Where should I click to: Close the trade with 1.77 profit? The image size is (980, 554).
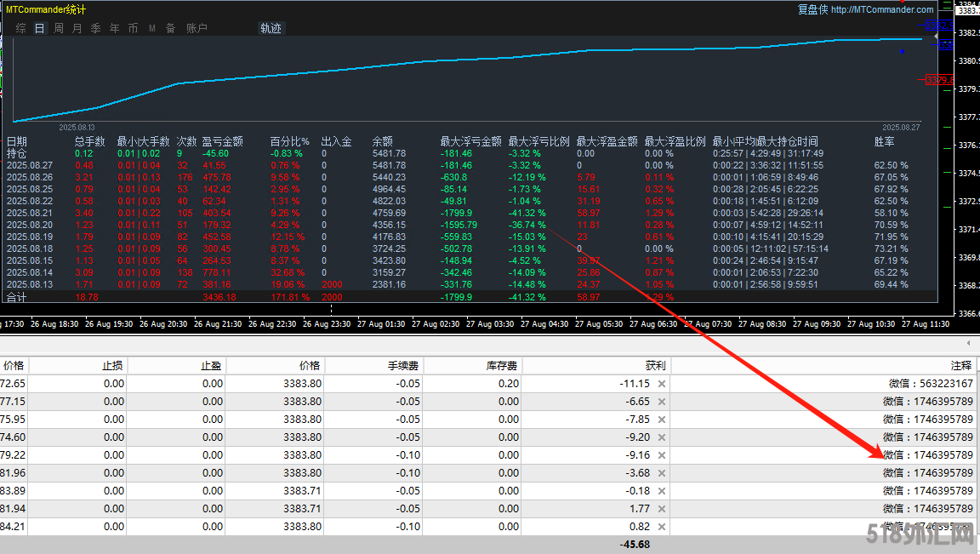tap(662, 509)
